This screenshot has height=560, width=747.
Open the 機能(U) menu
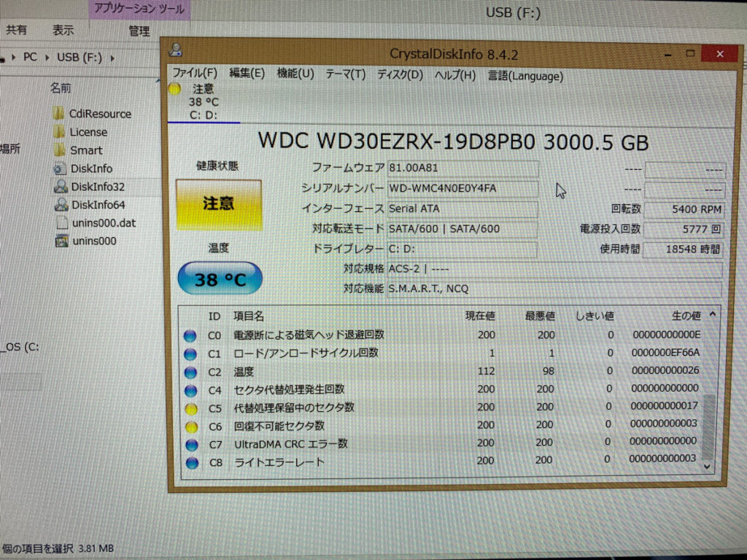(x=295, y=74)
